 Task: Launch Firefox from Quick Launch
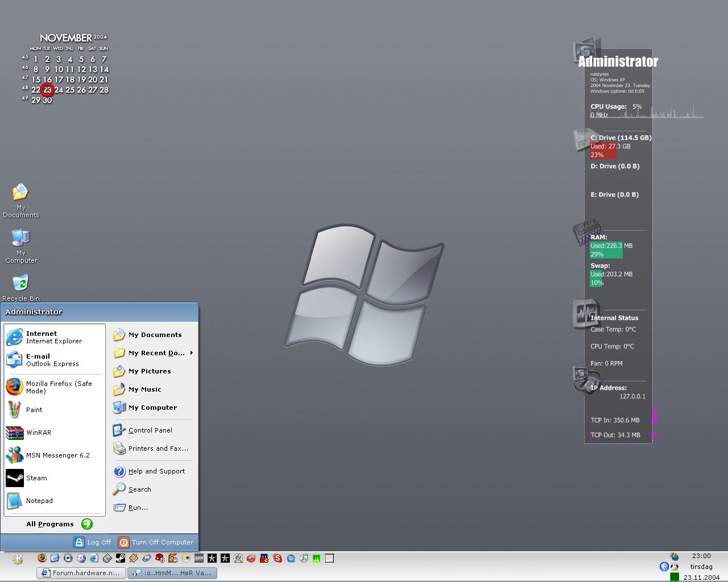click(x=42, y=558)
